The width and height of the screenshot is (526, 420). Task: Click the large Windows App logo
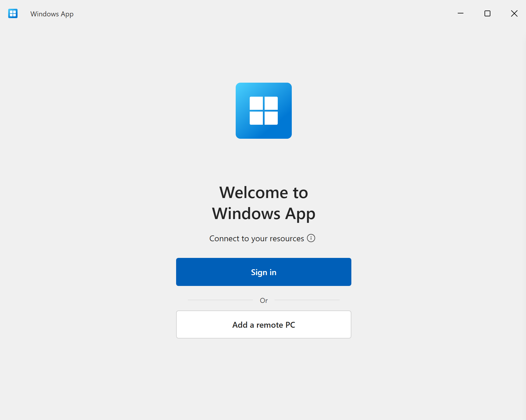tap(263, 111)
